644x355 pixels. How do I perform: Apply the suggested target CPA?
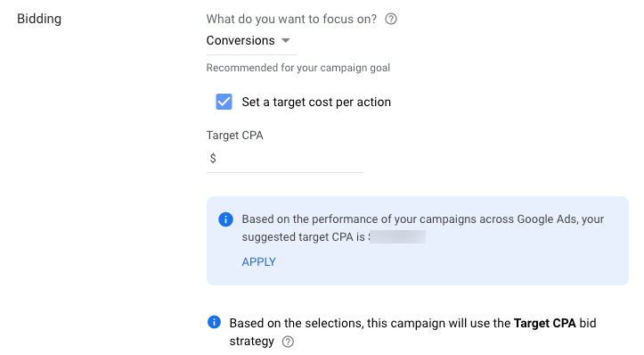[x=258, y=262]
